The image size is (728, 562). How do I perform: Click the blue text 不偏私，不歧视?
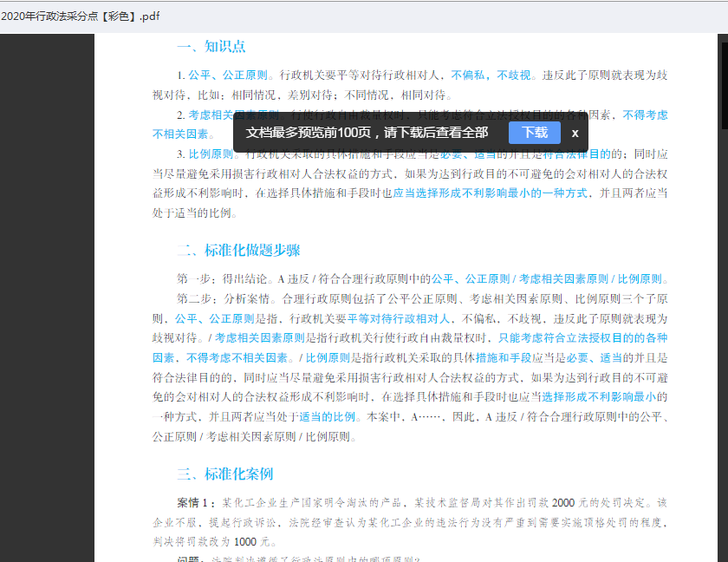491,75
